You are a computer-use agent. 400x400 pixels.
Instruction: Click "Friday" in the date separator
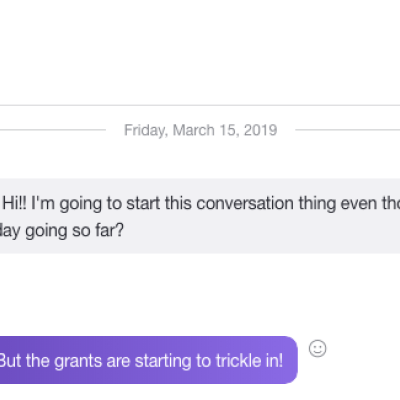click(x=146, y=130)
